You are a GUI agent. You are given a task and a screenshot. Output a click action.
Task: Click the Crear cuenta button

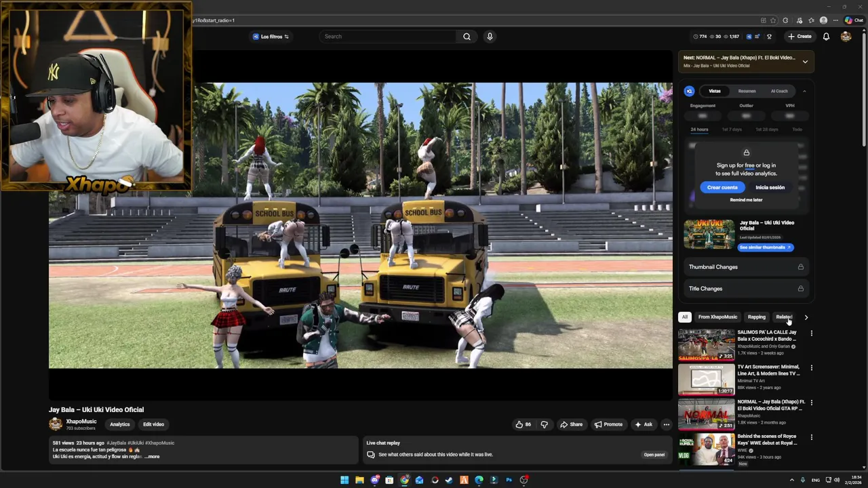tap(722, 188)
